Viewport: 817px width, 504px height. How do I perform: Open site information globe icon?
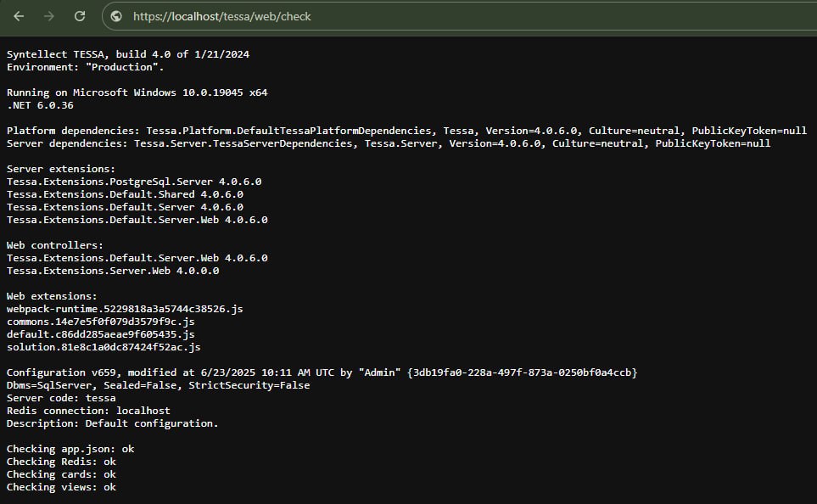tap(116, 16)
